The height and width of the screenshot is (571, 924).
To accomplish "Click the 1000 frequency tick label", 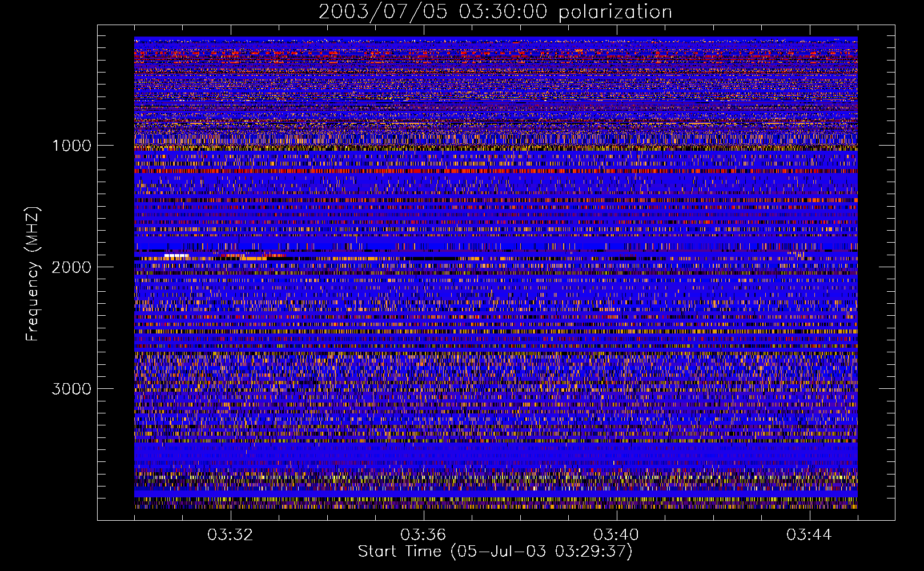I will pyautogui.click(x=71, y=146).
